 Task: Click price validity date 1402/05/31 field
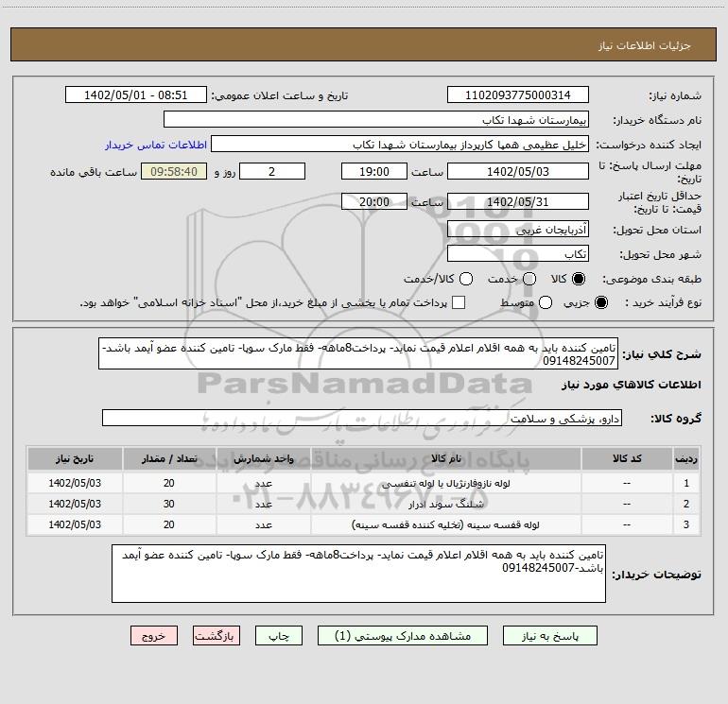pos(518,201)
